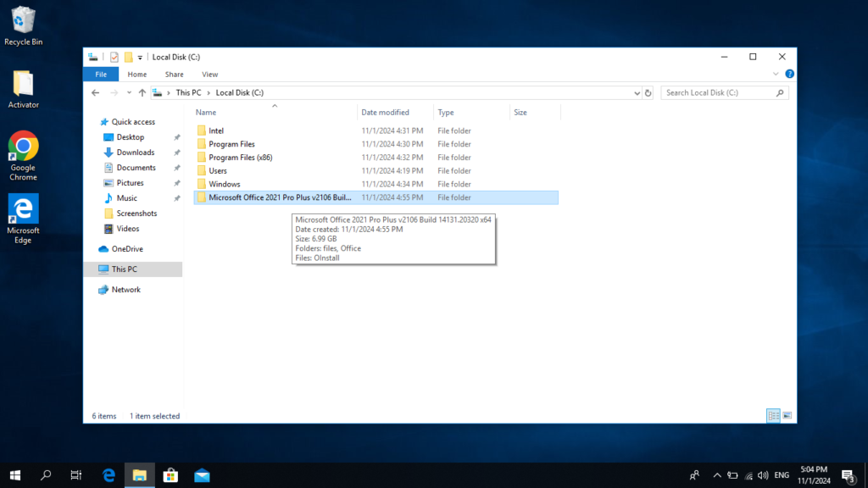Open the network Wi-Fi tray icon
Image resolution: width=868 pixels, height=488 pixels.
(748, 476)
